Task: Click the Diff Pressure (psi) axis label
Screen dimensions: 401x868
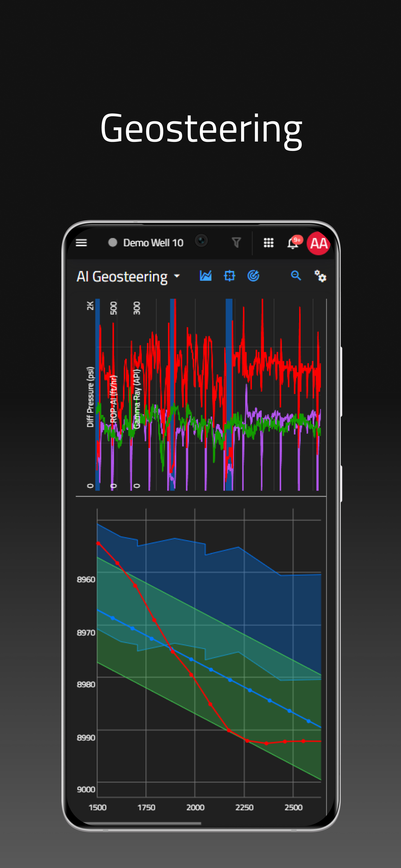Action: coord(90,397)
